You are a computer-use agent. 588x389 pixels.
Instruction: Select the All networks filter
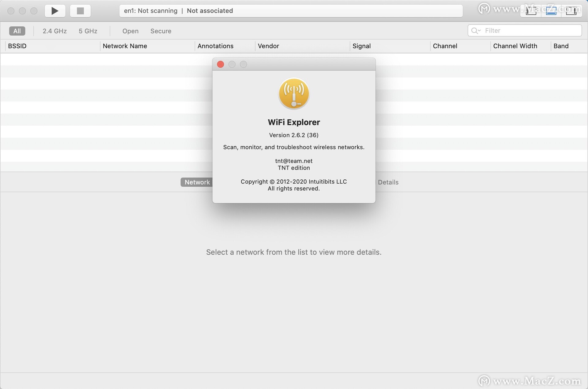point(17,31)
